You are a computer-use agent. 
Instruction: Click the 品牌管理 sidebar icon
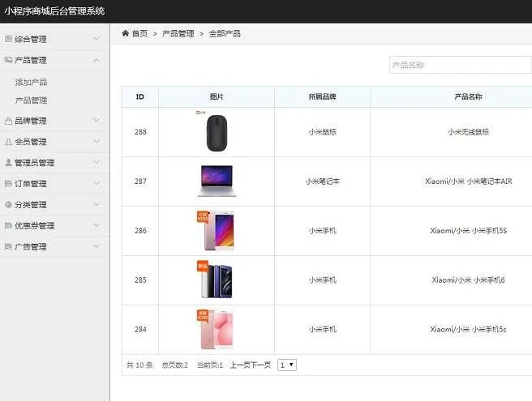coord(8,121)
